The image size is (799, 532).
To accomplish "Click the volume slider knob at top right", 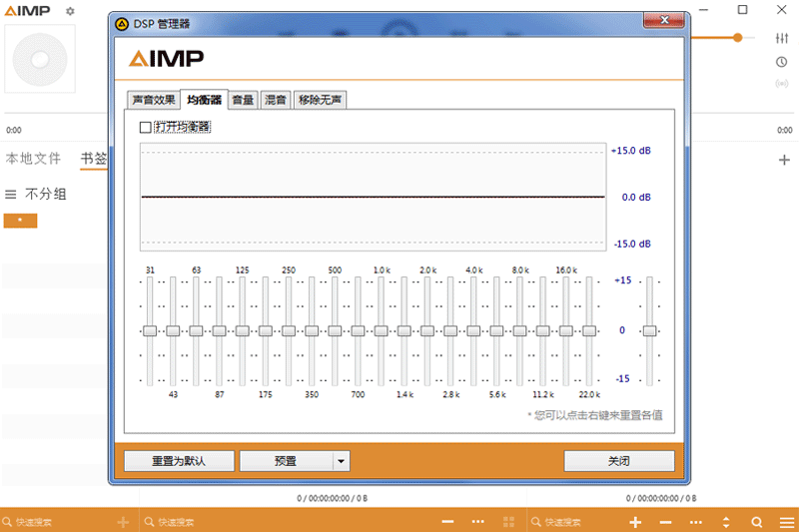I will click(x=737, y=38).
